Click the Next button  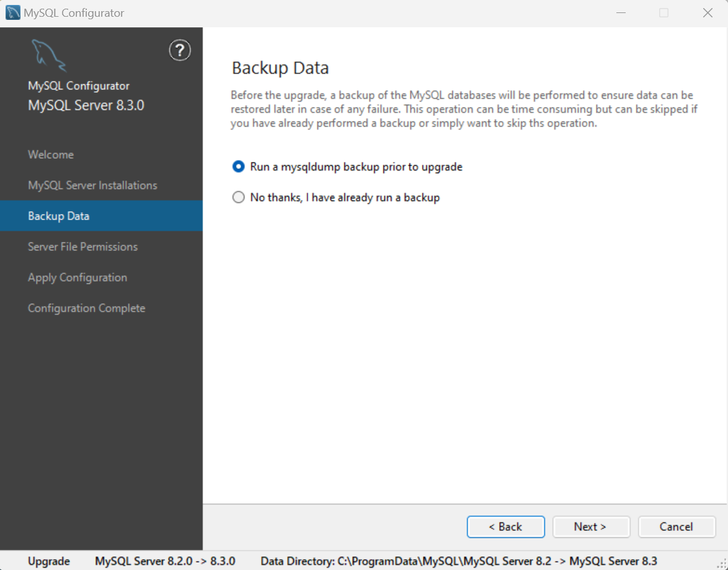click(591, 527)
